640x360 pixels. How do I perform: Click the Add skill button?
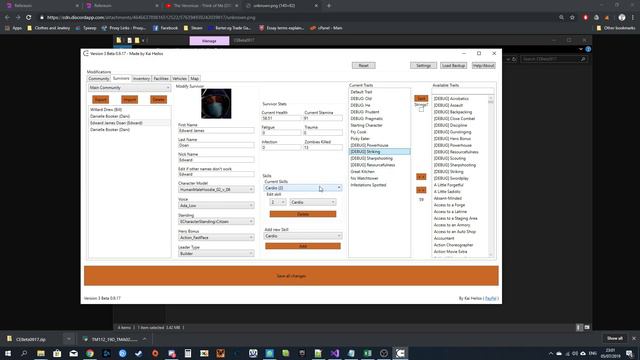303,246
